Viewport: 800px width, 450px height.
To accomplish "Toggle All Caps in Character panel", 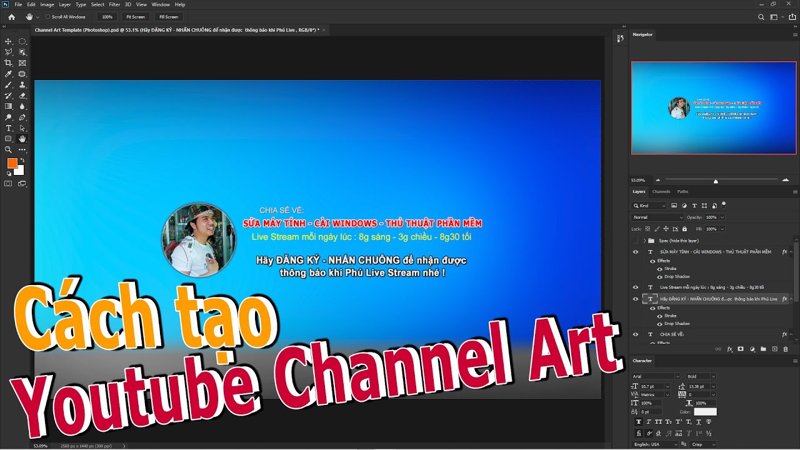I will (659, 422).
